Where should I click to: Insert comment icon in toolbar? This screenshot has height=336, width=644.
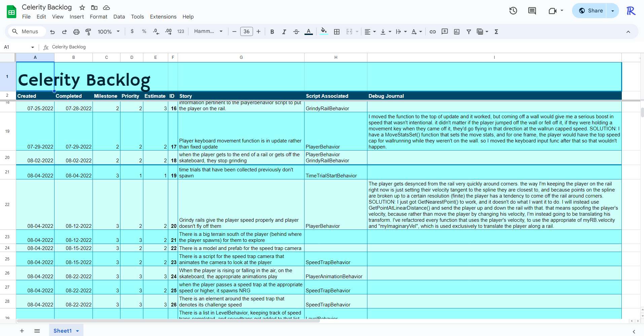pyautogui.click(x=444, y=32)
